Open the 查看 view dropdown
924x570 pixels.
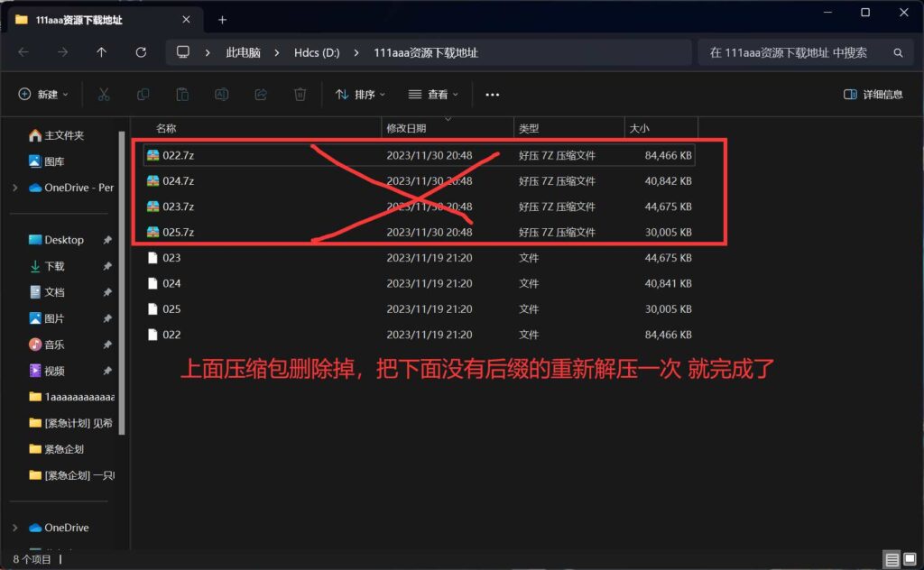point(433,94)
